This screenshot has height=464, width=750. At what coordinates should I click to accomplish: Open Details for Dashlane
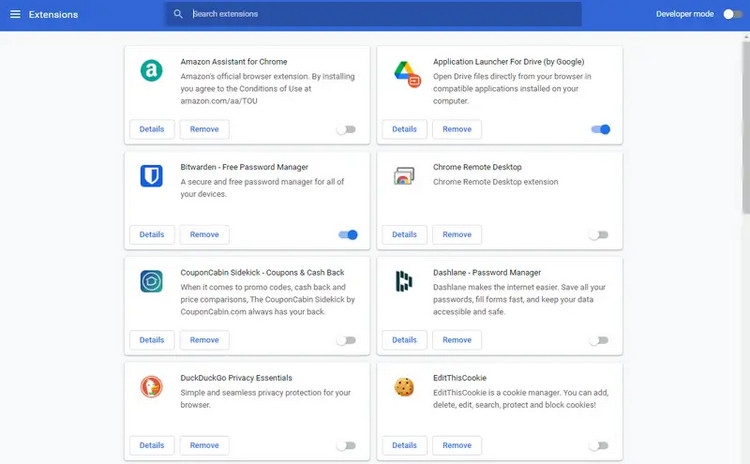tap(404, 340)
